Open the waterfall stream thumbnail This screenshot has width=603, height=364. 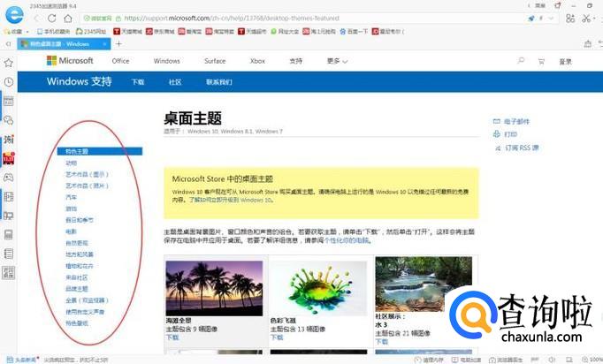pyautogui.click(x=424, y=284)
